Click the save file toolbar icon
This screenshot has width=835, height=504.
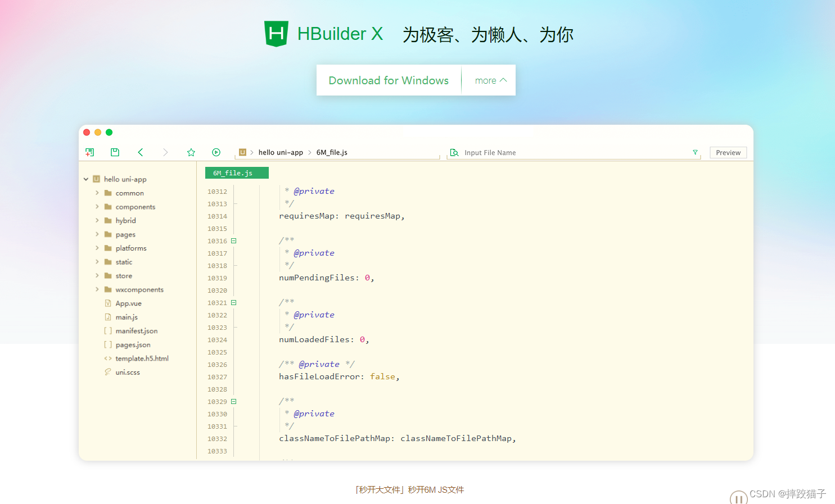[115, 152]
